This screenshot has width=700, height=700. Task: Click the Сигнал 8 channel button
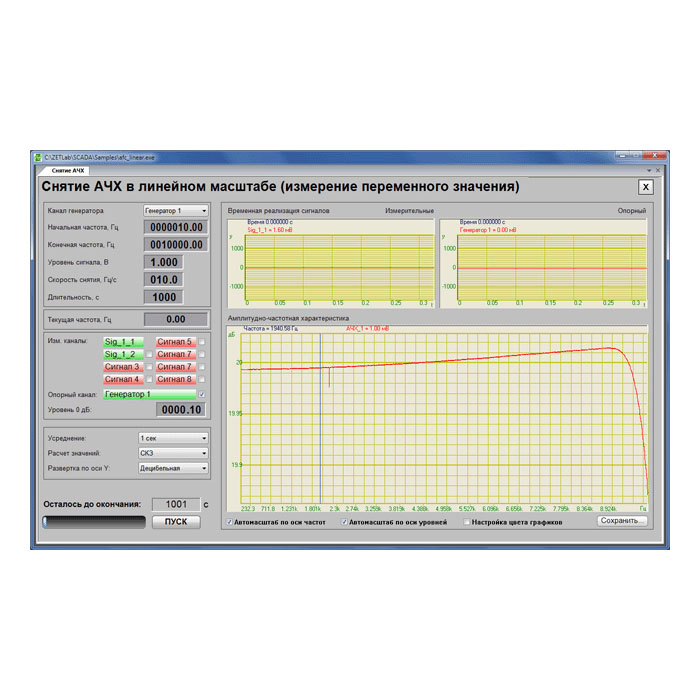click(x=176, y=379)
